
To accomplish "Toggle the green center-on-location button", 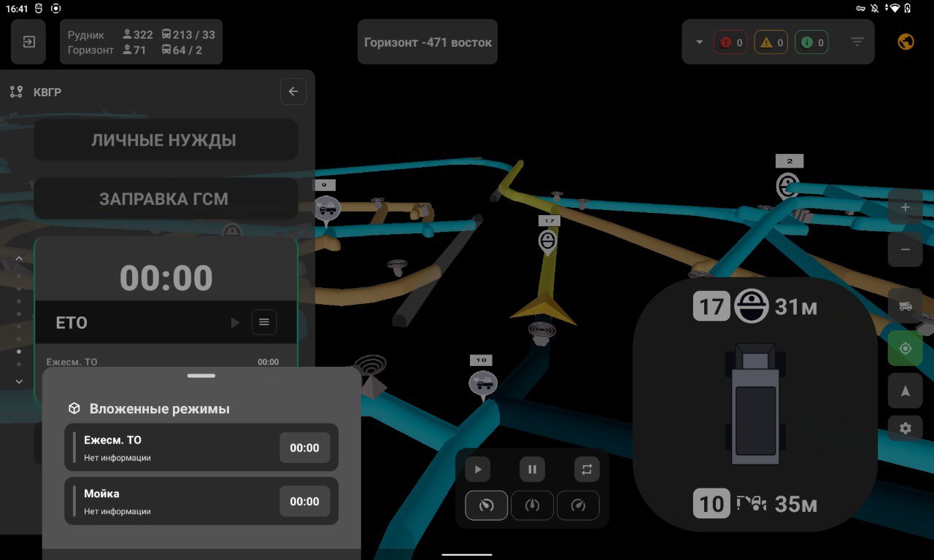I will coord(906,349).
